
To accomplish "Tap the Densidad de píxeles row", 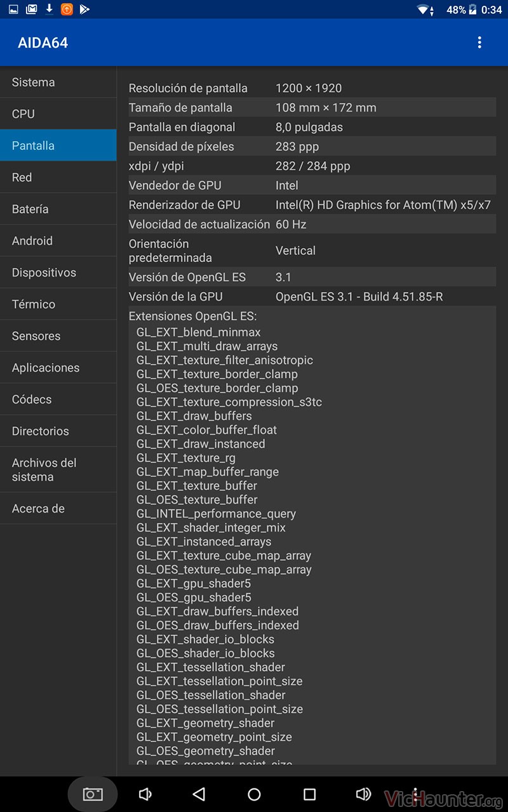I will click(312, 147).
